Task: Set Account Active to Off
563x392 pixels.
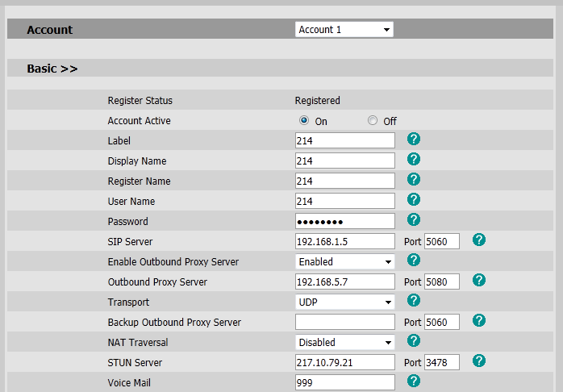Action: (x=372, y=121)
